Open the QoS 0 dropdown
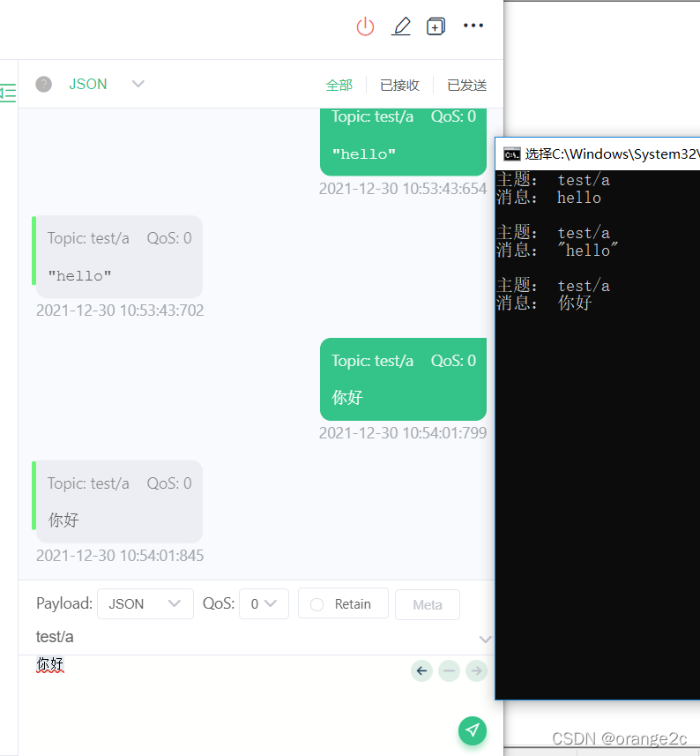This screenshot has width=700, height=756. pyautogui.click(x=264, y=603)
